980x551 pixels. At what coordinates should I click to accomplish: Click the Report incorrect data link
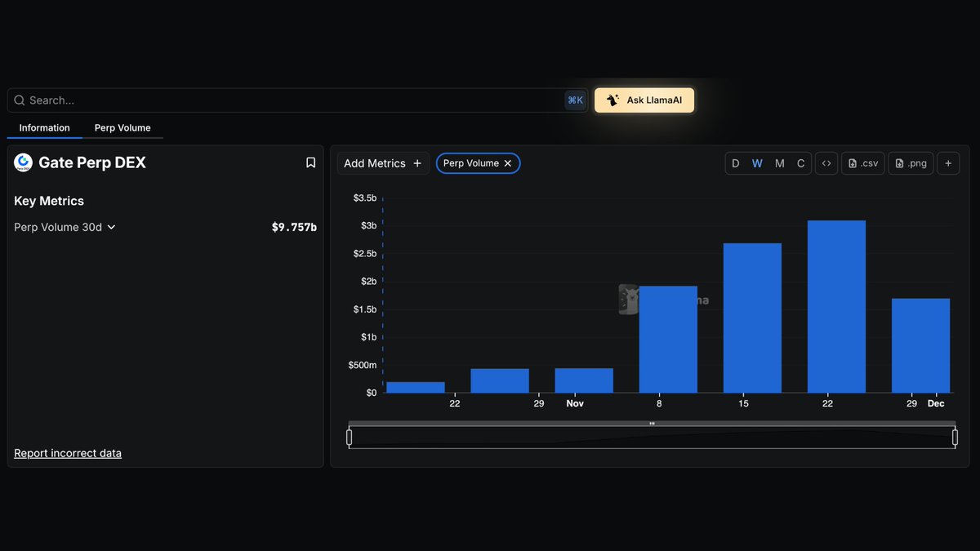pyautogui.click(x=68, y=453)
